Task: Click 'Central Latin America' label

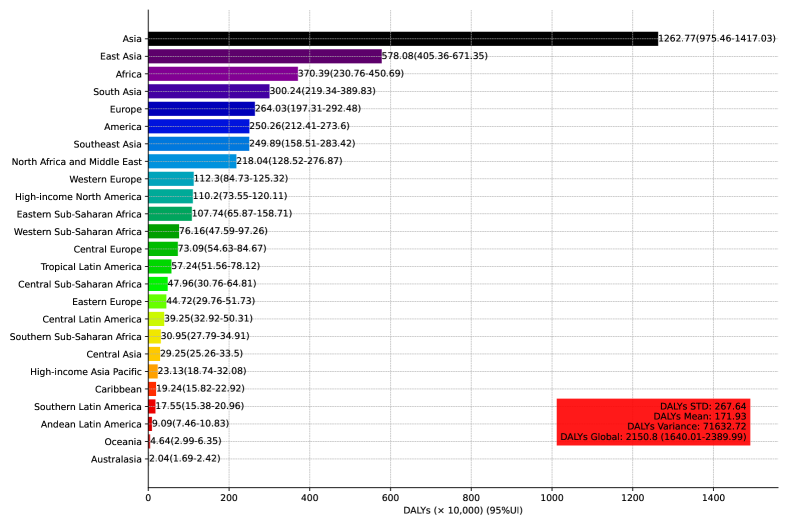Action: (92, 320)
